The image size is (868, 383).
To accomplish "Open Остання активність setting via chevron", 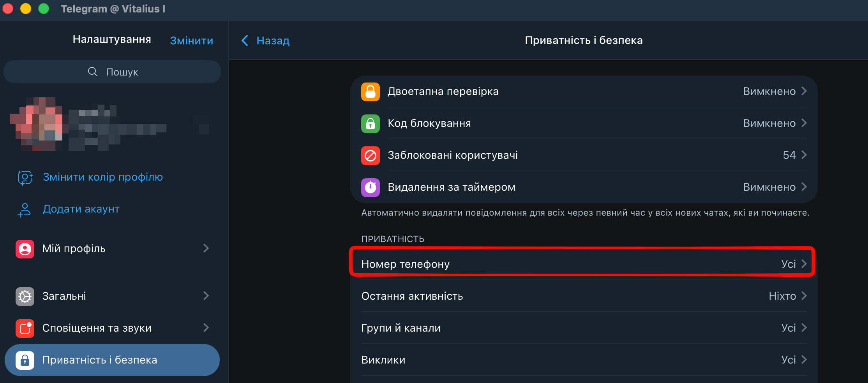I will pyautogui.click(x=804, y=296).
